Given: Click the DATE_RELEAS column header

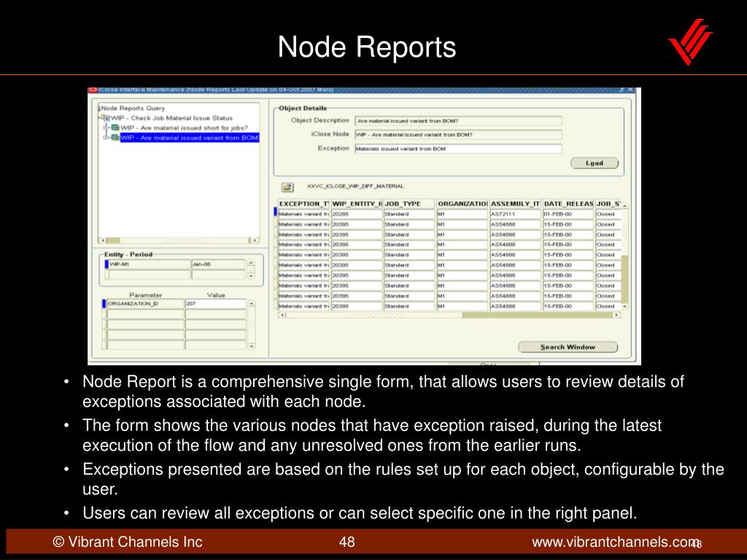Looking at the screenshot, I should pos(568,204).
